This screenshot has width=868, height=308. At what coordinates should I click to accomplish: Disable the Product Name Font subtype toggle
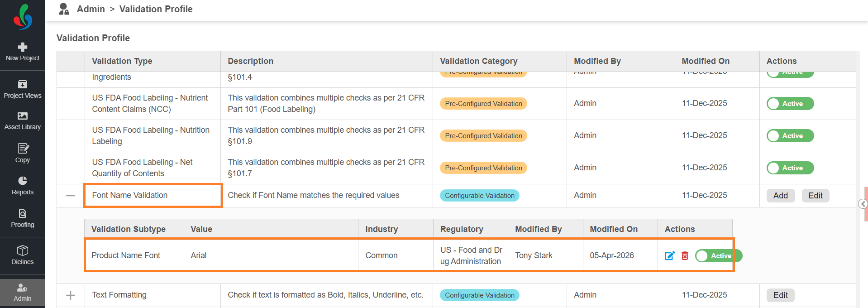pyautogui.click(x=718, y=256)
